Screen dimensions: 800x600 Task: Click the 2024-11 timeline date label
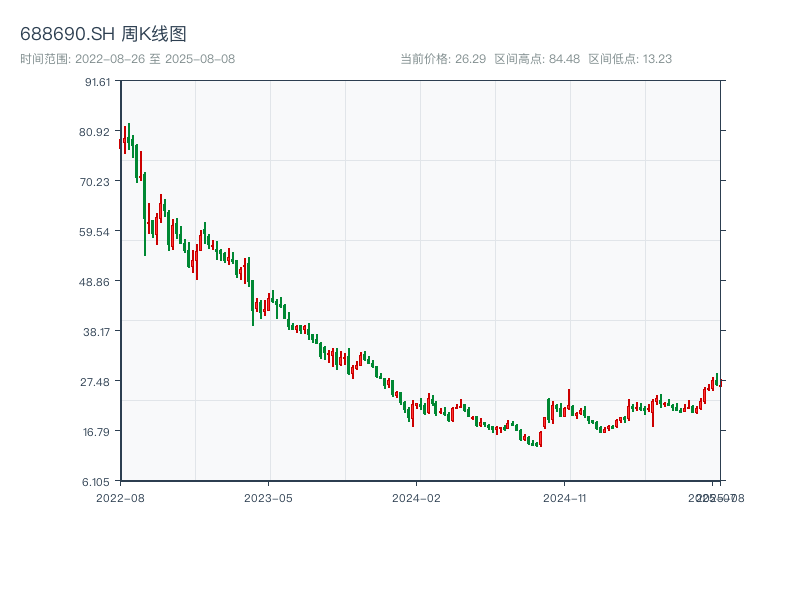tap(566, 497)
